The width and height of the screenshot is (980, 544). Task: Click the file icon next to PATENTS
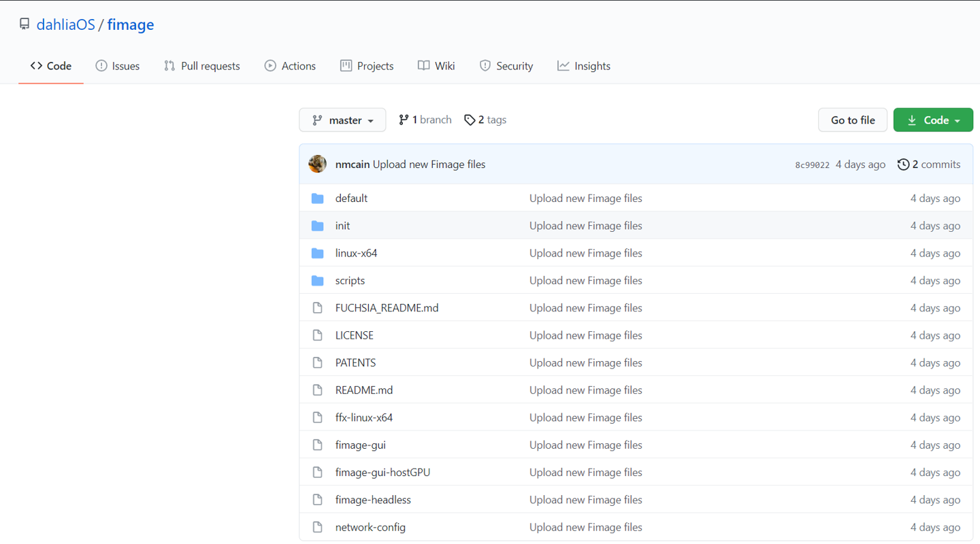tap(317, 362)
